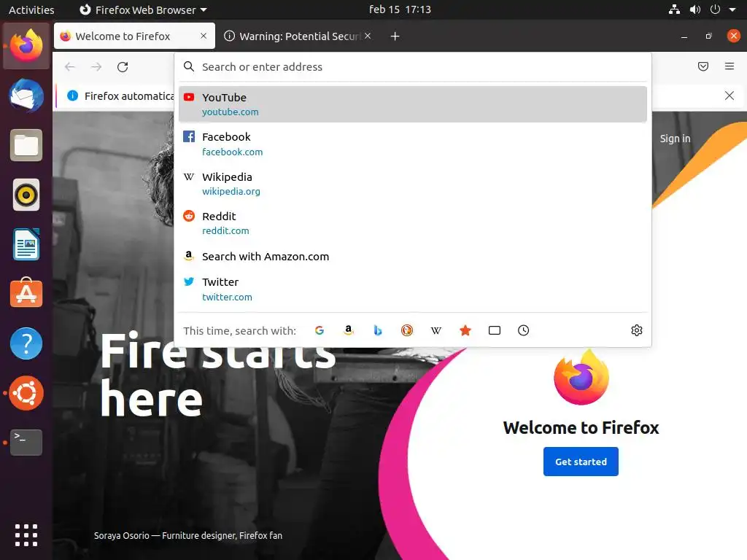The image size is (747, 560).
Task: Focus the Search or enter address field
Action: pos(413,66)
